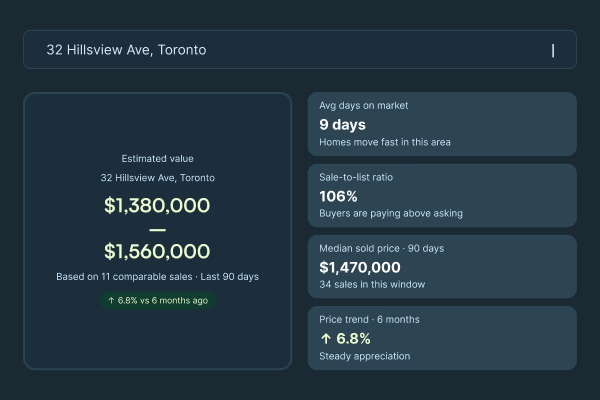Click the '106%' value
The height and width of the screenshot is (400, 600).
(338, 196)
